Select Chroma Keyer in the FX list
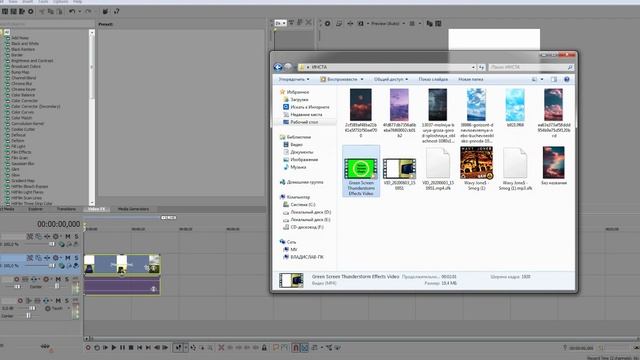This screenshot has width=640, height=360. tap(23, 89)
